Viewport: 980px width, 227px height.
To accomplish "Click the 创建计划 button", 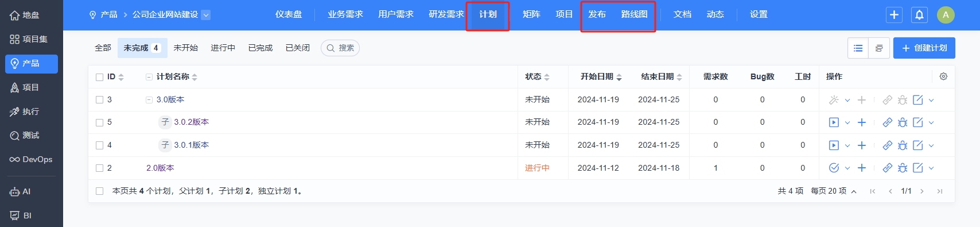I will (924, 48).
